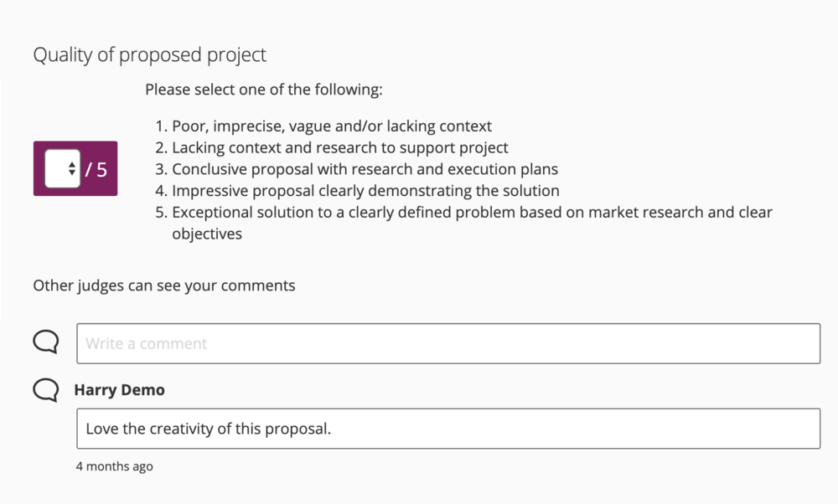Select rating 4 "Impressive proposal" description

(366, 190)
